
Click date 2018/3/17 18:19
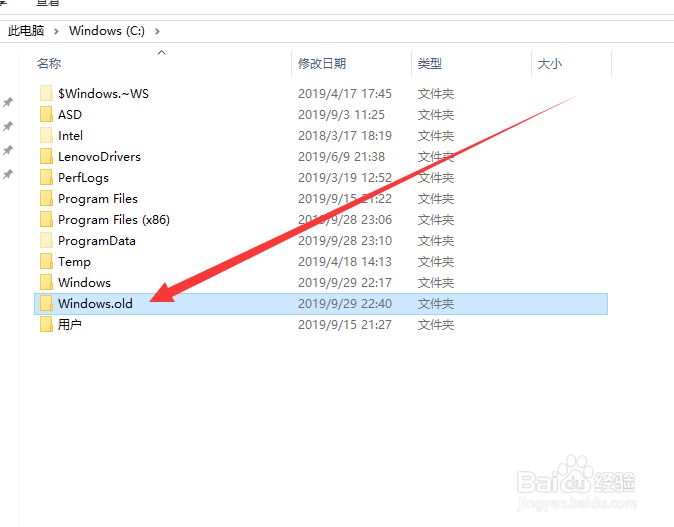[345, 136]
